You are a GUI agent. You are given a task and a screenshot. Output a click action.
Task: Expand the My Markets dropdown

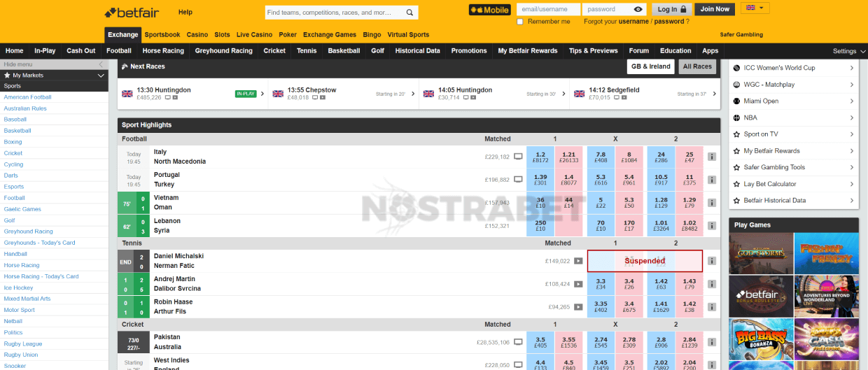(x=101, y=75)
